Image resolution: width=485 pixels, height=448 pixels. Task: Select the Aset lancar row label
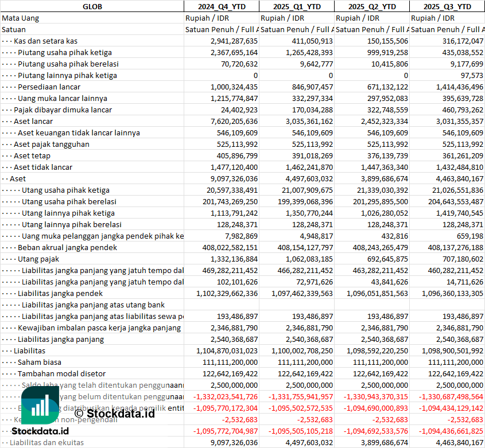[33, 121]
